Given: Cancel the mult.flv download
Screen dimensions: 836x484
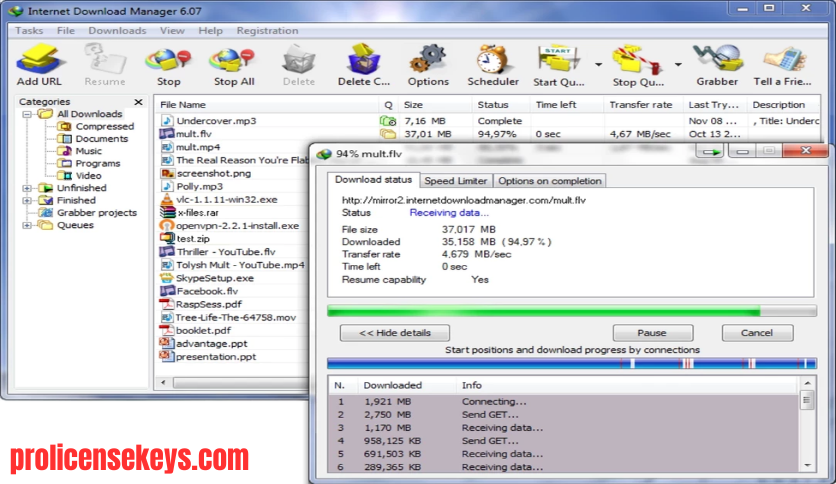Looking at the screenshot, I should click(757, 333).
